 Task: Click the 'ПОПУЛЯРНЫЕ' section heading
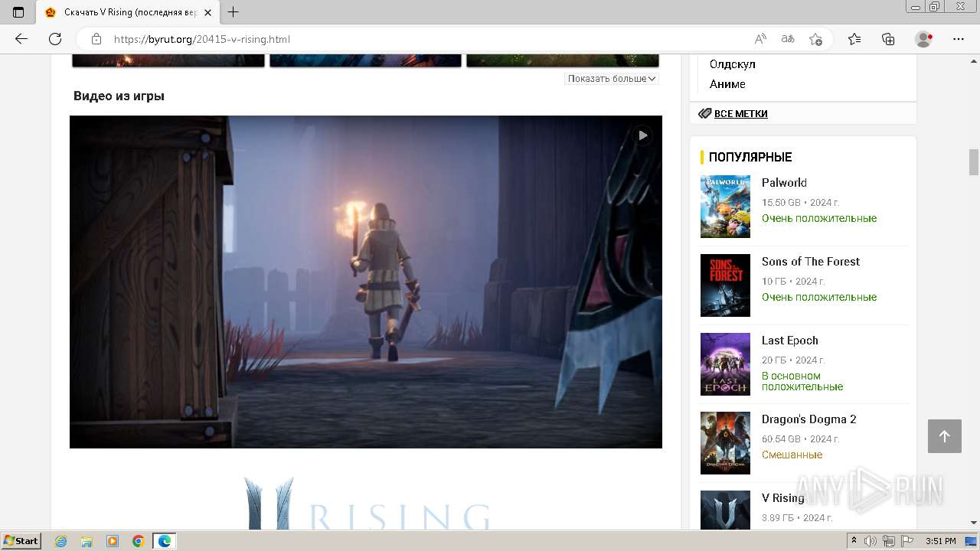[x=750, y=157]
